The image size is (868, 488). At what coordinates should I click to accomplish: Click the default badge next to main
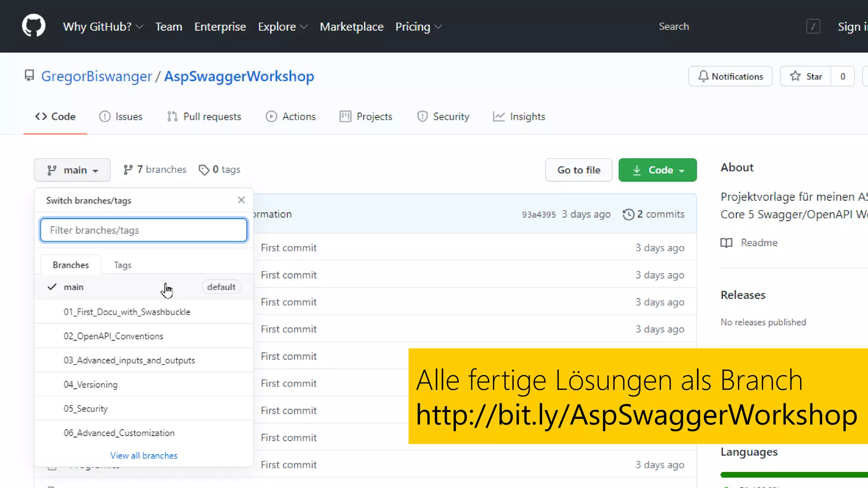221,287
